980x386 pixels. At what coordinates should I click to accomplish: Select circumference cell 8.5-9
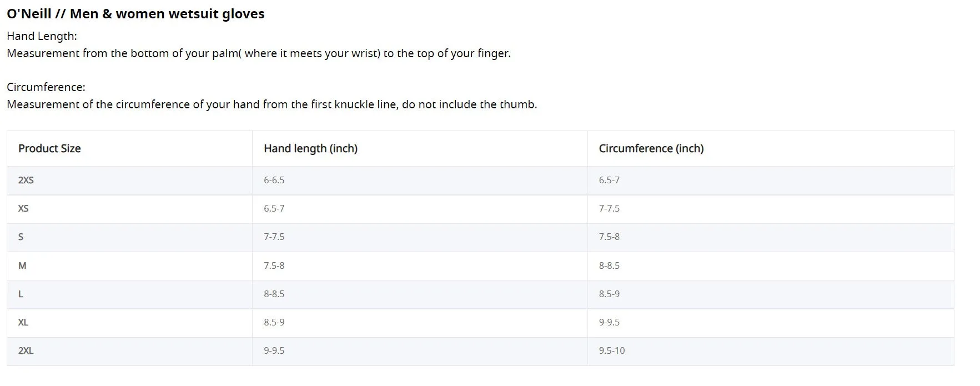[x=609, y=294]
